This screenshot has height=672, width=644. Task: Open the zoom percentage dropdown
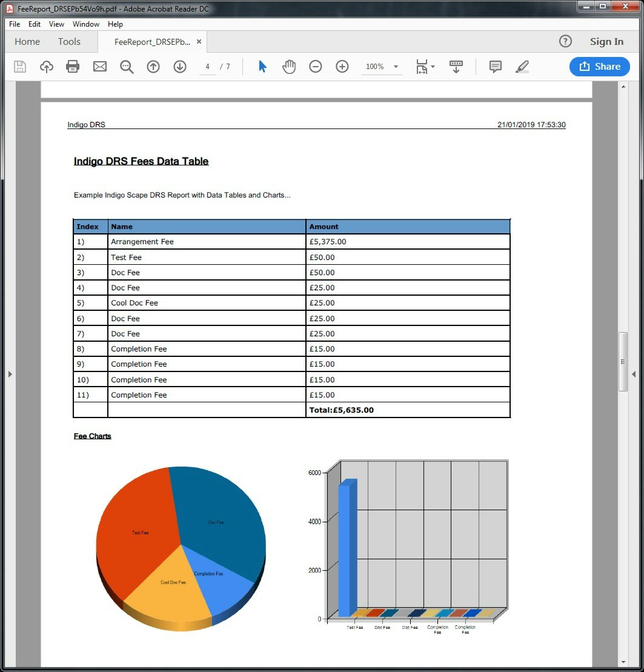tap(397, 67)
